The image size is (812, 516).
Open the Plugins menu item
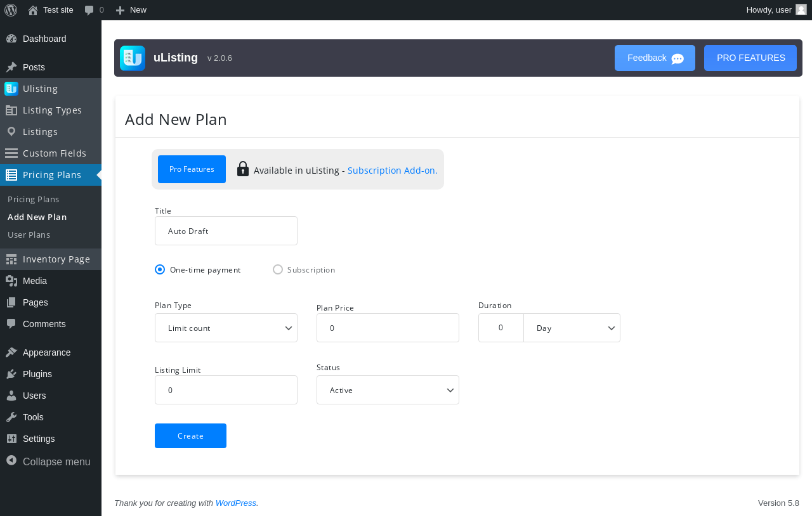pyautogui.click(x=51, y=374)
